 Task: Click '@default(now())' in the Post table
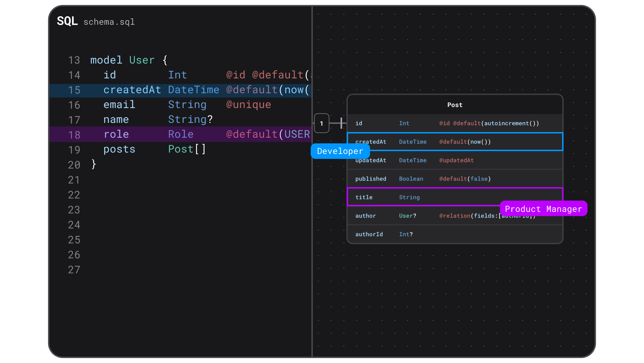(x=465, y=142)
